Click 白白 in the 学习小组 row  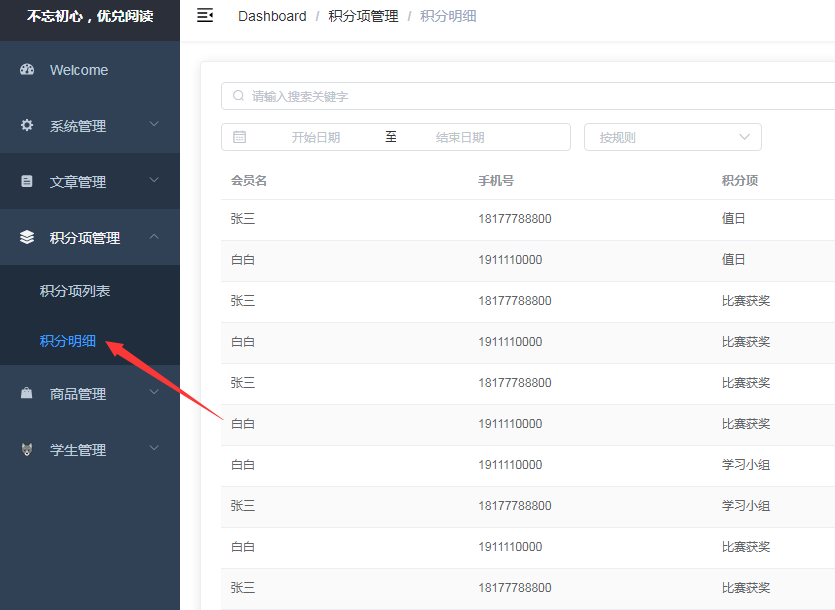pyautogui.click(x=243, y=465)
